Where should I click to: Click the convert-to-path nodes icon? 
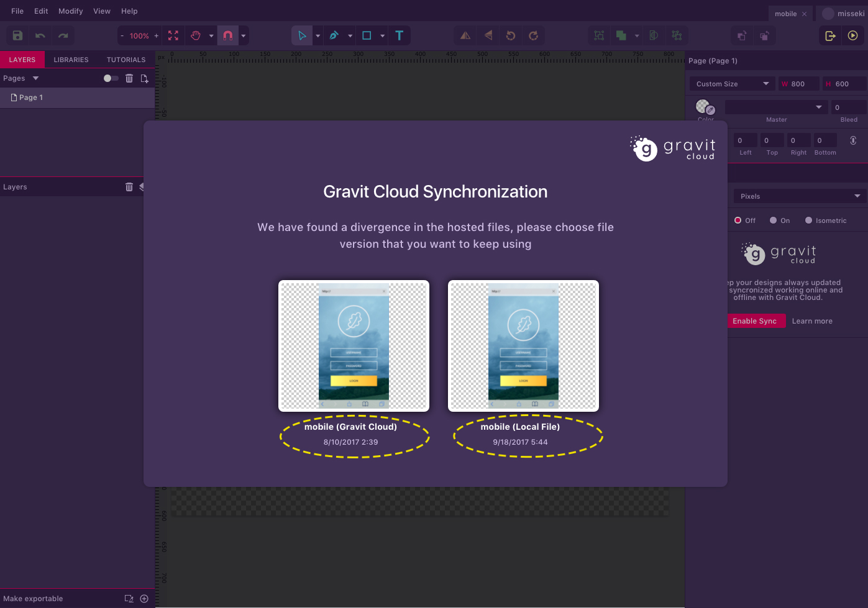[677, 35]
